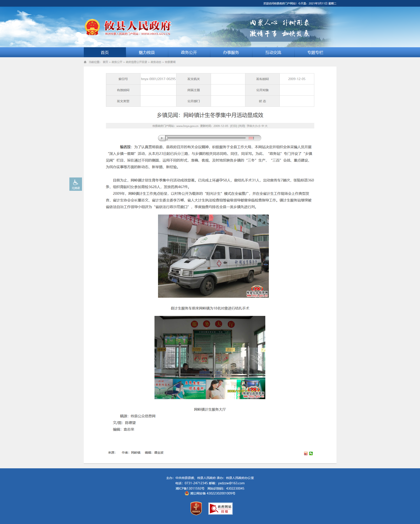The image size is (420, 524).
Task: Click the audio player progress track
Action: (206, 138)
